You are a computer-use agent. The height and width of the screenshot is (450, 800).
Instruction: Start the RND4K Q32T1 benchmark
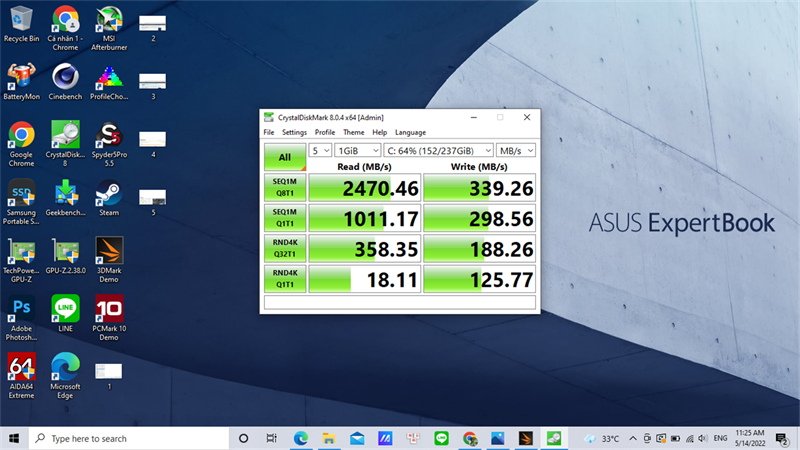(x=285, y=248)
